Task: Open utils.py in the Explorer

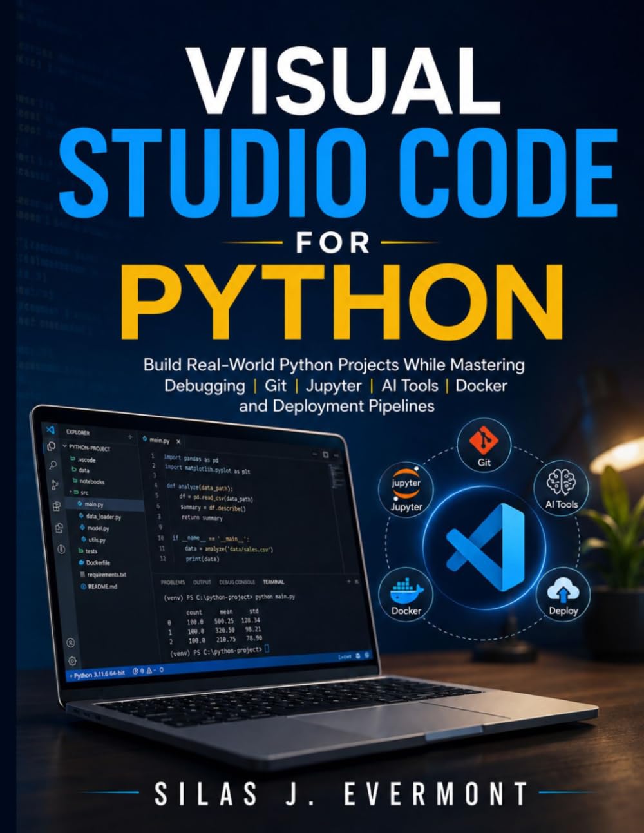Action: [x=97, y=539]
